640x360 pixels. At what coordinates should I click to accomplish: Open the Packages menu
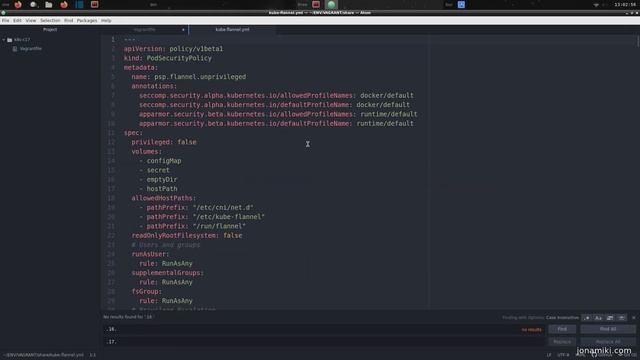tap(87, 20)
